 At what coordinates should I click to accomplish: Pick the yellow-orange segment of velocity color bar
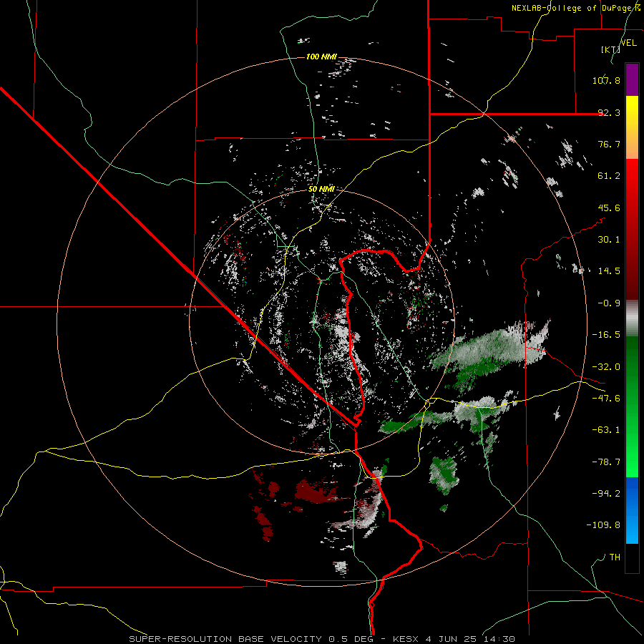pos(632,127)
